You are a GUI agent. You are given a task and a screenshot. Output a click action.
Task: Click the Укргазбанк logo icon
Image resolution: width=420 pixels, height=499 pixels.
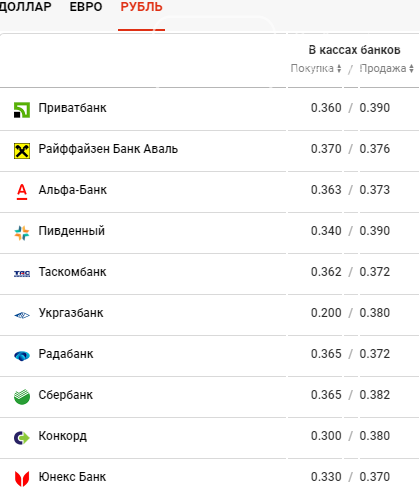tap(22, 315)
